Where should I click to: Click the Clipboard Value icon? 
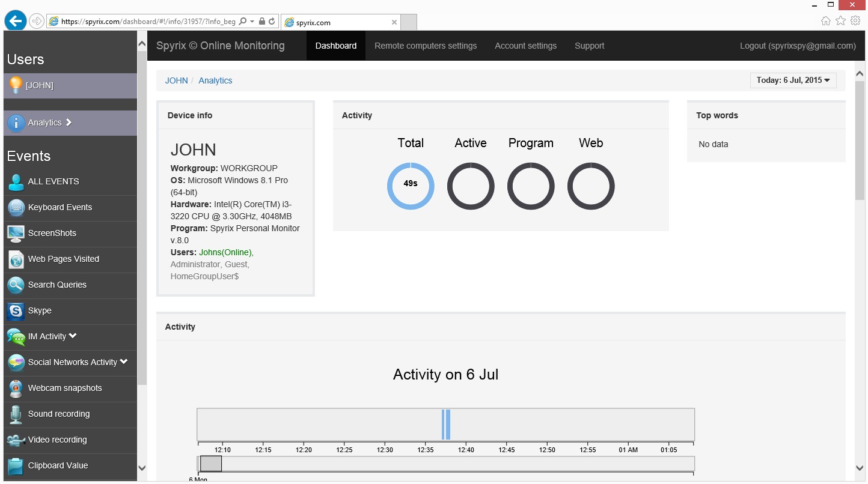click(16, 465)
